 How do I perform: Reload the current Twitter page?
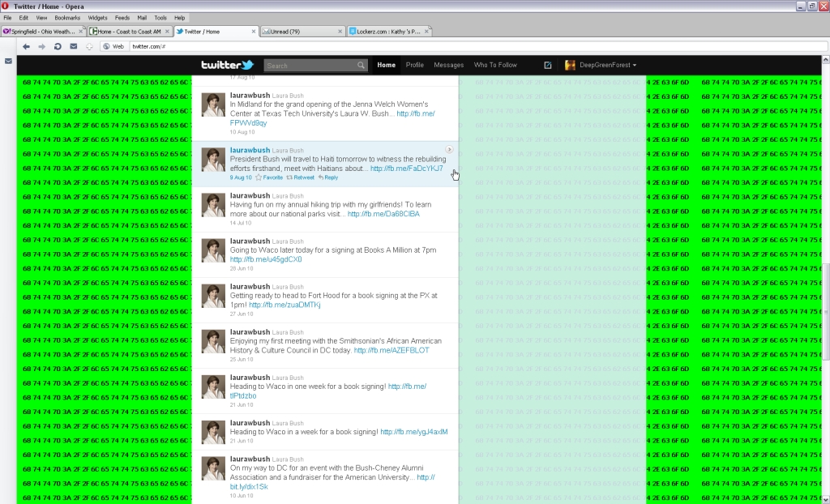point(58,46)
